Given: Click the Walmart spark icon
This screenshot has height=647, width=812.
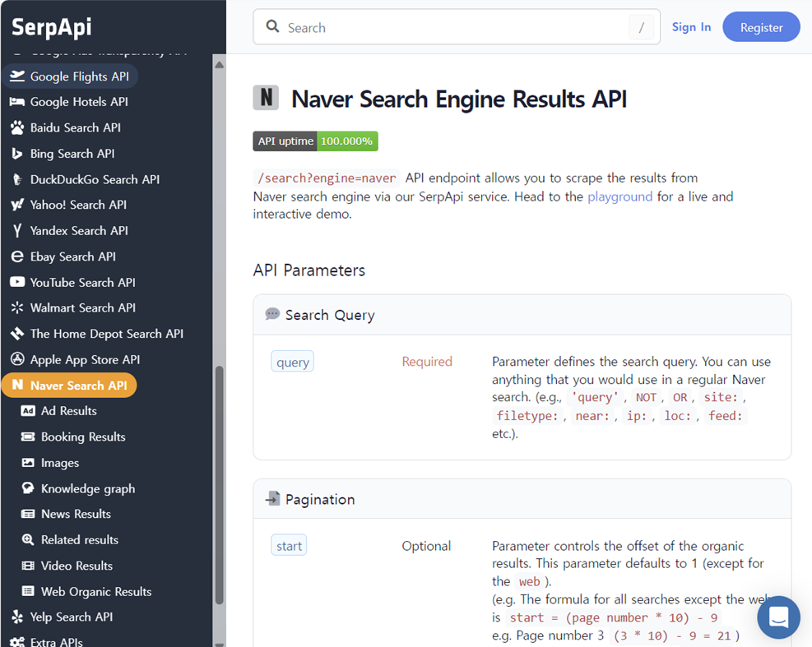Looking at the screenshot, I should [x=17, y=308].
